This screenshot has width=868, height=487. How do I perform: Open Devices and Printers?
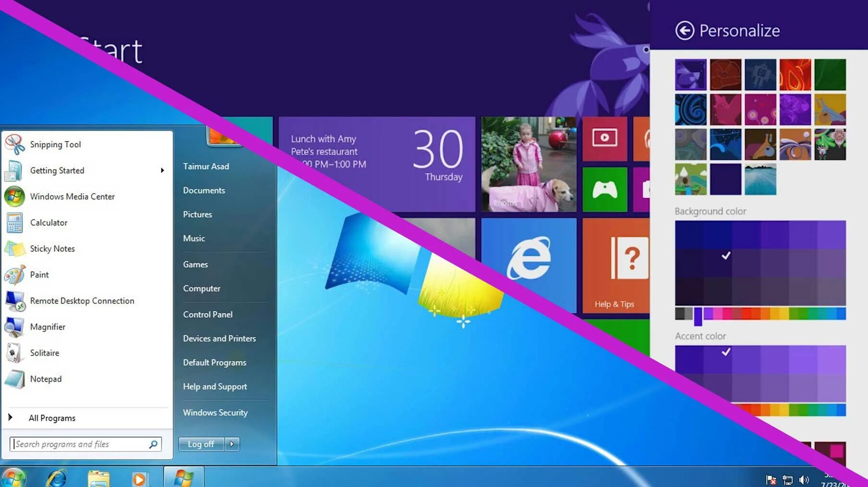(x=219, y=338)
